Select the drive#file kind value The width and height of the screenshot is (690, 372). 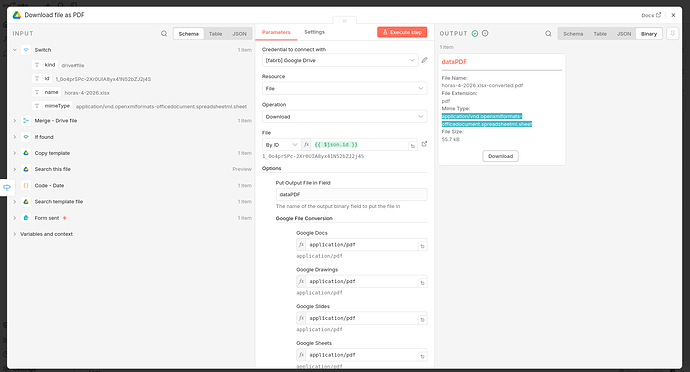click(73, 65)
